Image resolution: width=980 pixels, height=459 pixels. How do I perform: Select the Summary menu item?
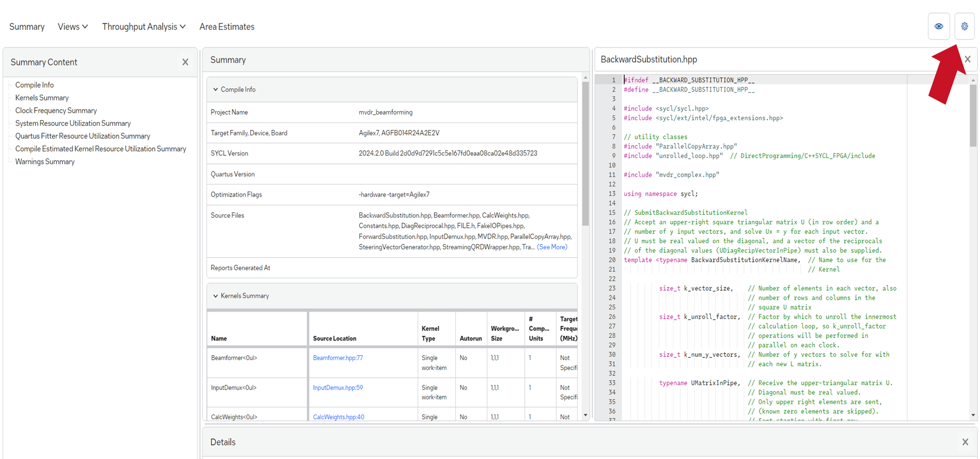point(27,27)
